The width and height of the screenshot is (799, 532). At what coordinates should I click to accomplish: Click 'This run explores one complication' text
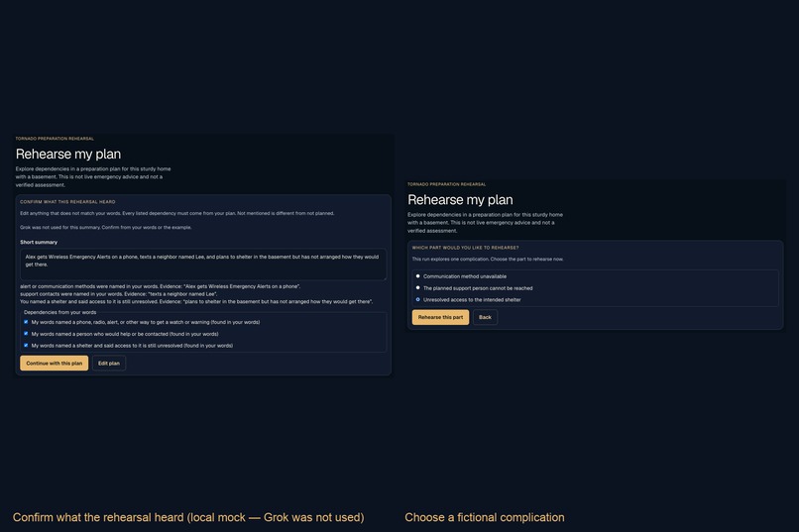click(488, 260)
